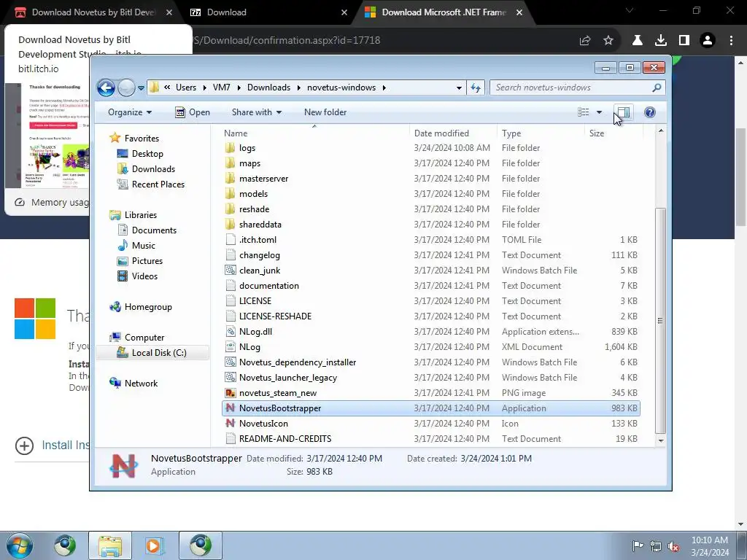747x560 pixels.
Task: Open the Videos library
Action: pos(144,276)
